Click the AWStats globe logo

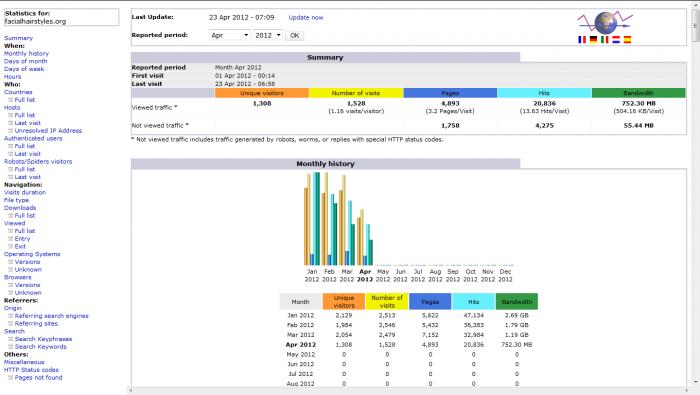(605, 23)
